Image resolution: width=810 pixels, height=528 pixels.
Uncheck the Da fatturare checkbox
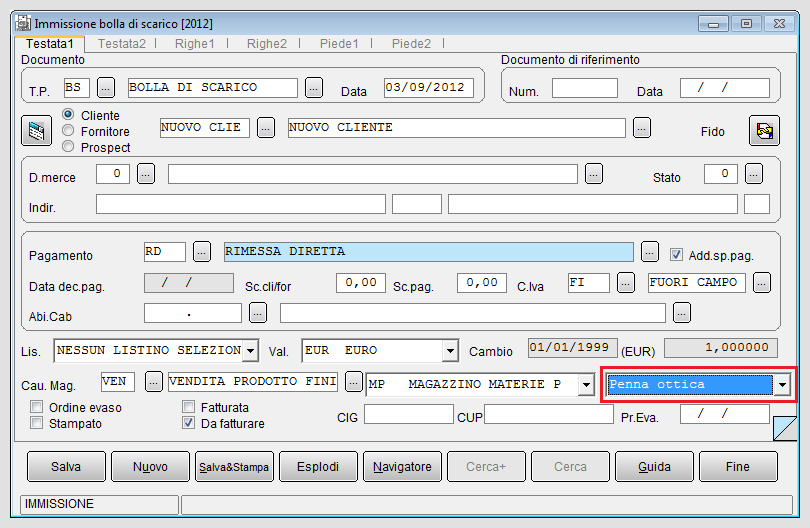point(188,423)
